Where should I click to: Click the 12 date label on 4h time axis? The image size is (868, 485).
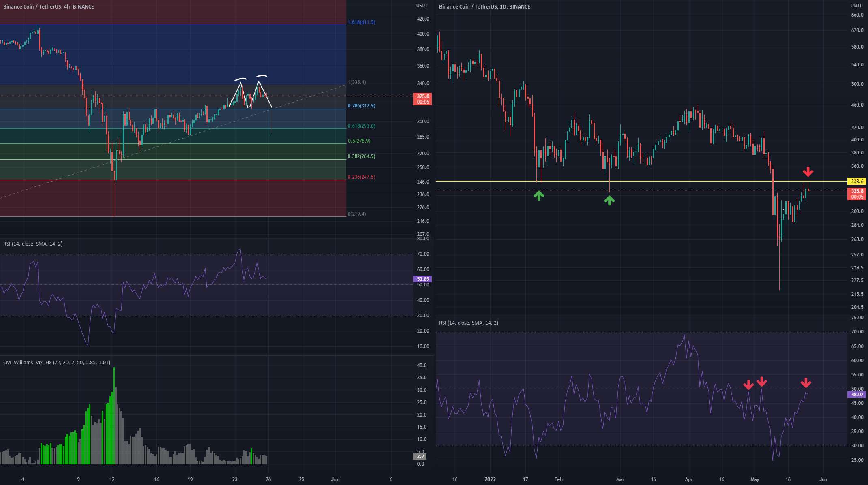point(112,479)
